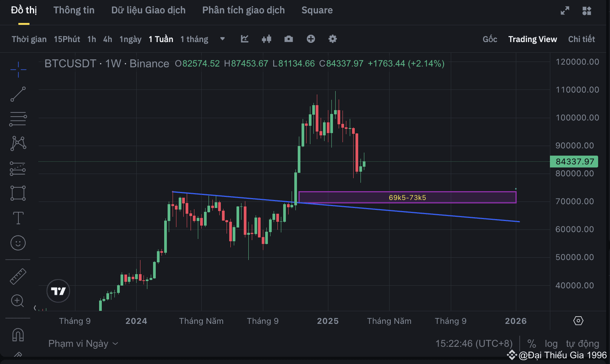Switch to the Đồ thị tab
Screen dimensions: 610x364
24,10
